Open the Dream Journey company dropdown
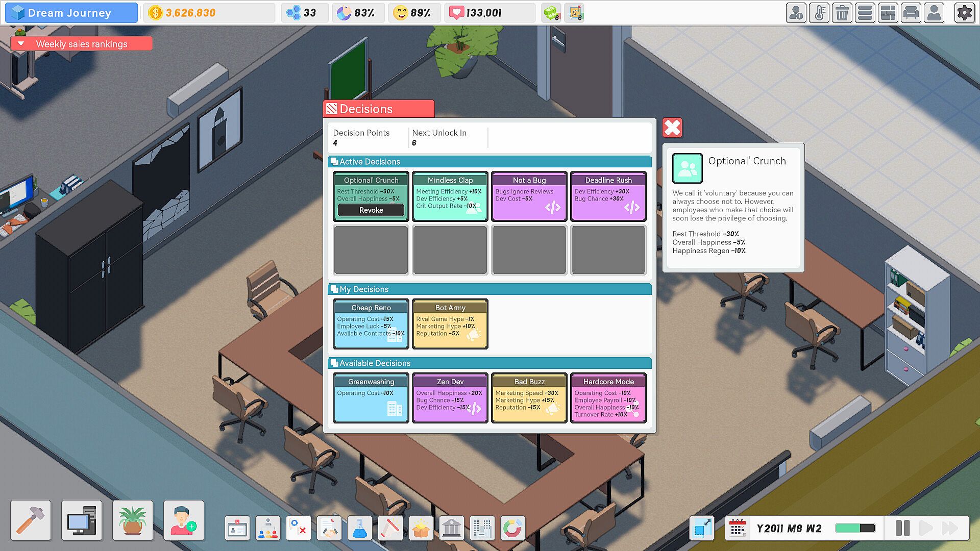The width and height of the screenshot is (980, 551). (71, 13)
